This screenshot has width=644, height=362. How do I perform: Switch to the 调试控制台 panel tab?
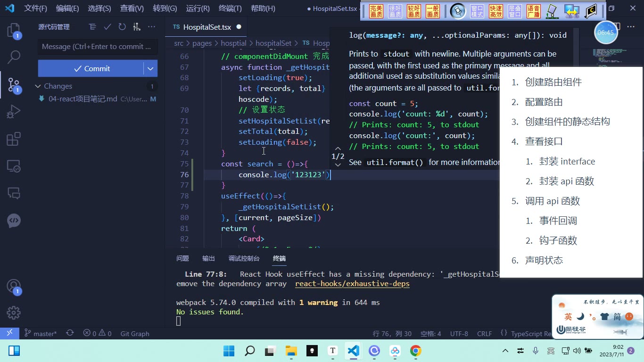point(244,258)
